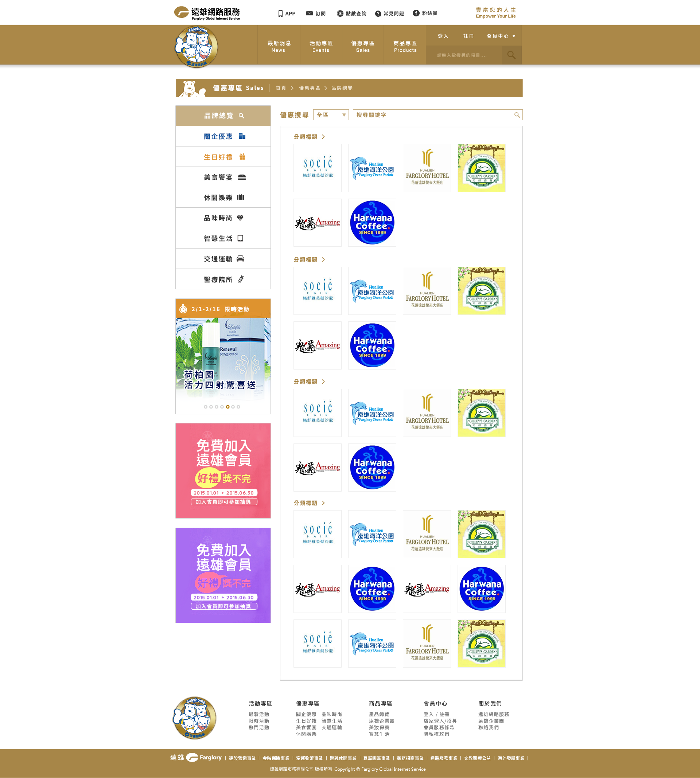The width and height of the screenshot is (700, 778).
Task: Click footer 店家登入/招募 link
Action: click(x=440, y=721)
